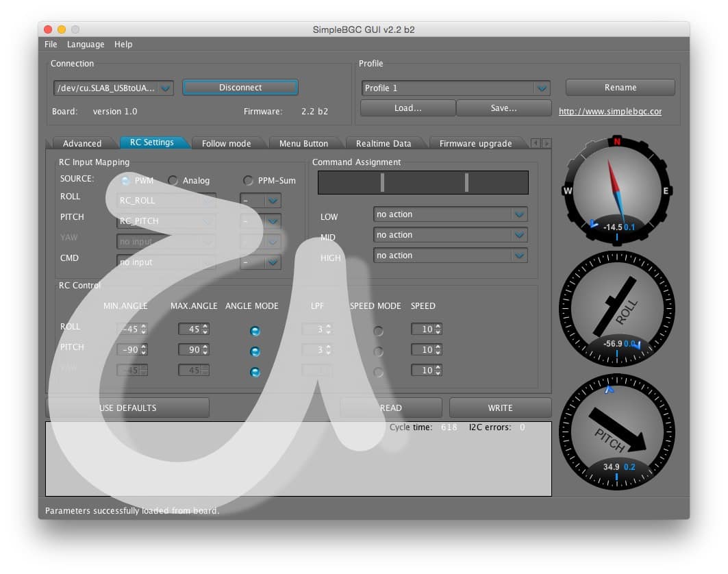The height and width of the screenshot is (574, 728).
Task: Toggle ROLL angle mode radio button
Action: [255, 331]
